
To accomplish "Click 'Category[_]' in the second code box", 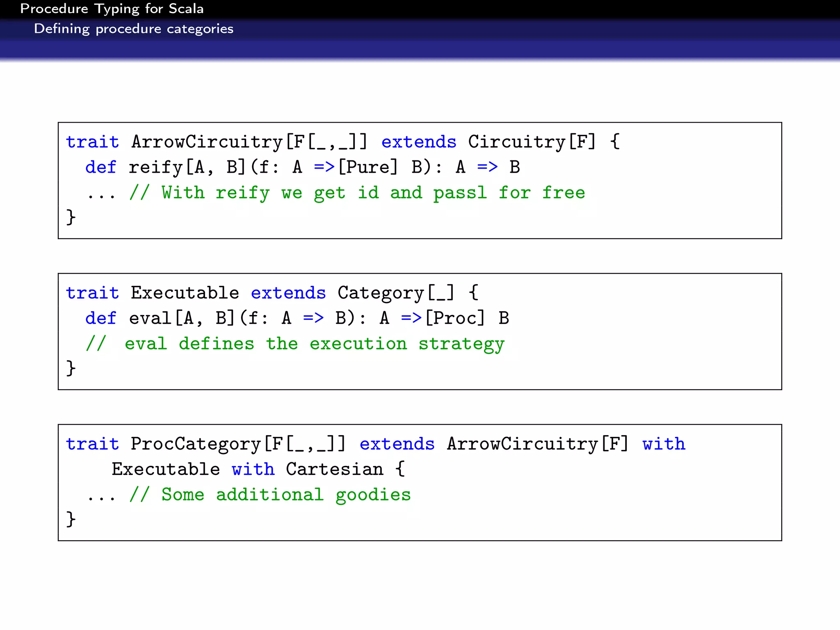I will click(x=396, y=293).
